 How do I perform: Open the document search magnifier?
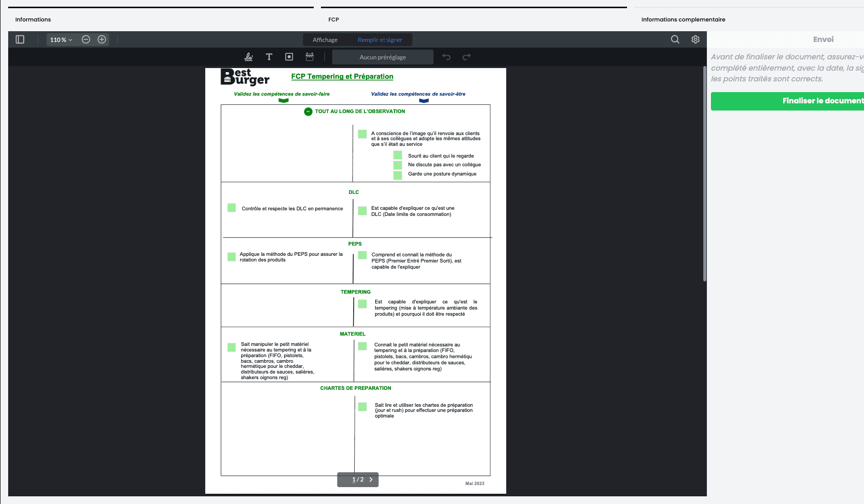click(675, 39)
